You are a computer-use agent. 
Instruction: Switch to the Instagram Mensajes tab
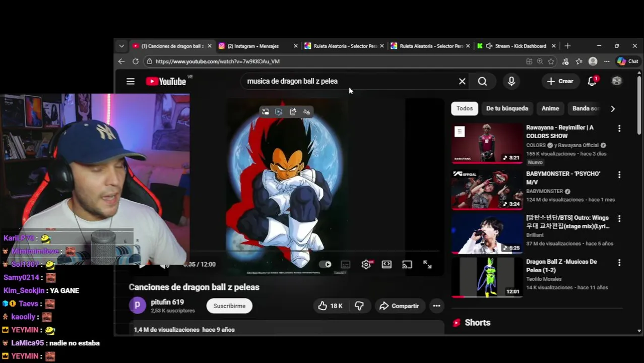(258, 46)
